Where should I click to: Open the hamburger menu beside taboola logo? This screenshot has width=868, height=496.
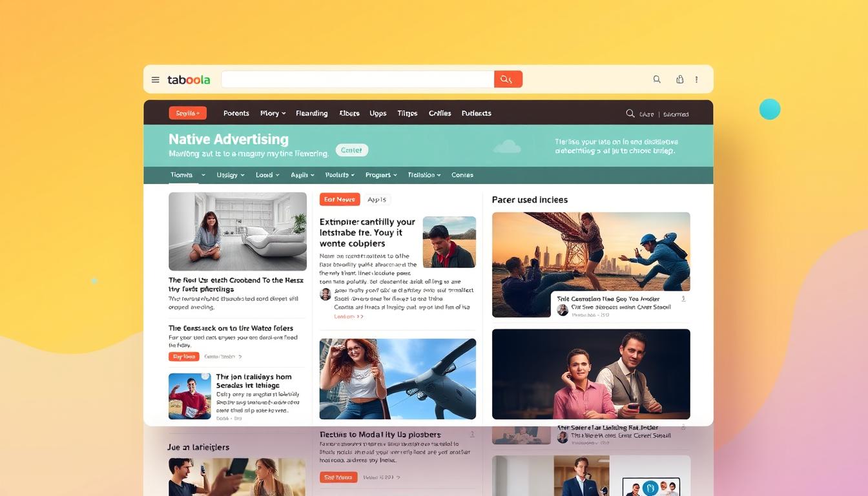pyautogui.click(x=156, y=80)
